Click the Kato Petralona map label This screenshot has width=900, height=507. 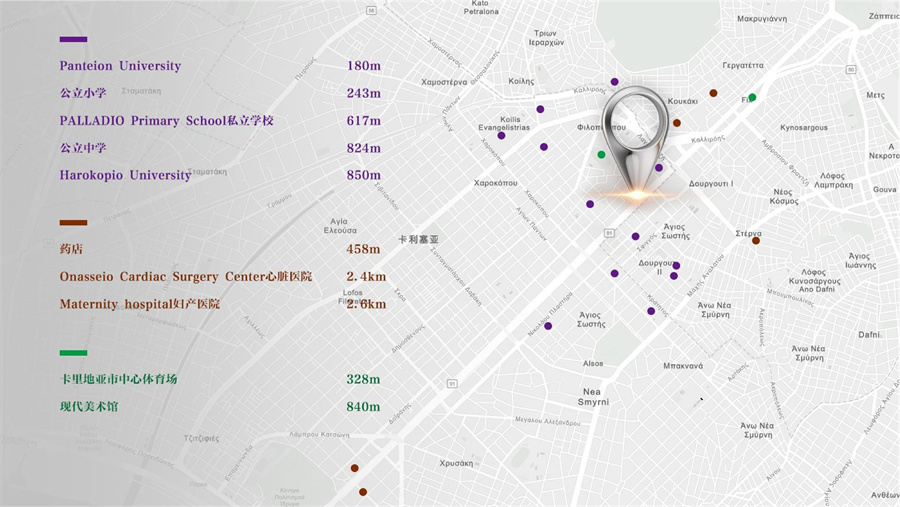pyautogui.click(x=480, y=7)
